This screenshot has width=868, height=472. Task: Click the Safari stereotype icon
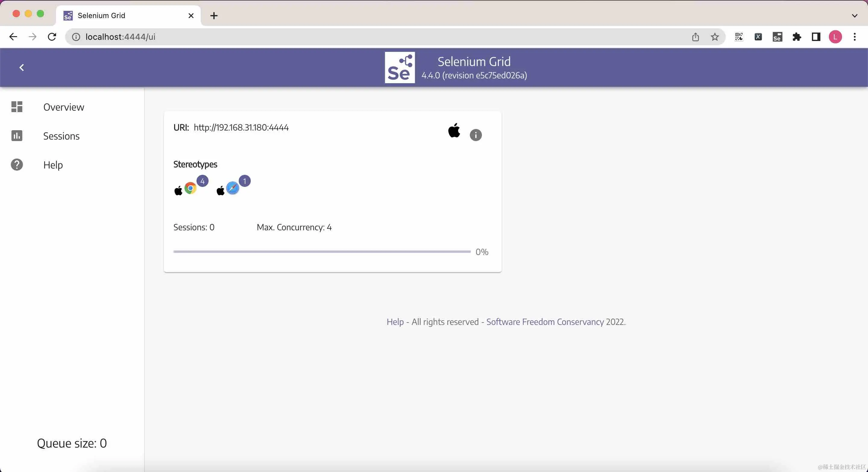click(x=232, y=188)
